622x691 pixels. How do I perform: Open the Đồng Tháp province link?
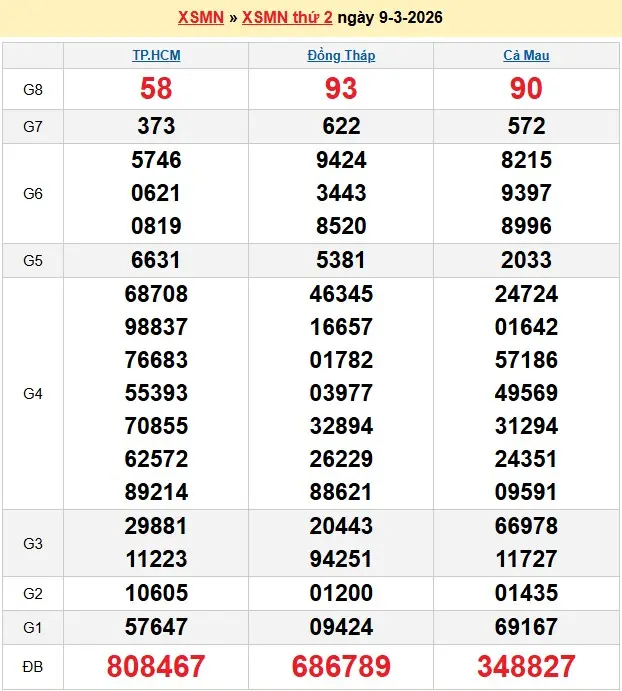[x=341, y=55]
